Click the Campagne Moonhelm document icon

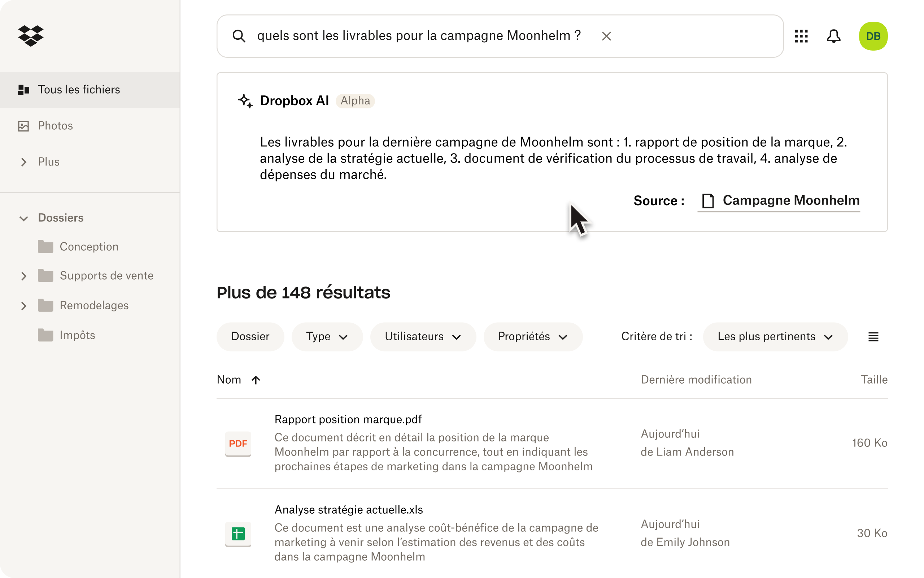click(708, 201)
